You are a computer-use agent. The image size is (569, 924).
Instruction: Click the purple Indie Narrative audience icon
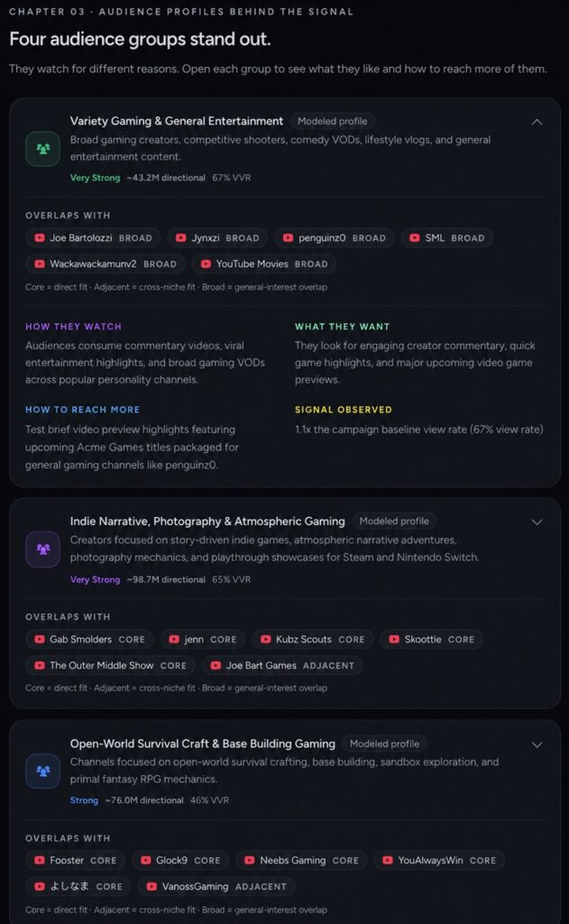coord(43,550)
